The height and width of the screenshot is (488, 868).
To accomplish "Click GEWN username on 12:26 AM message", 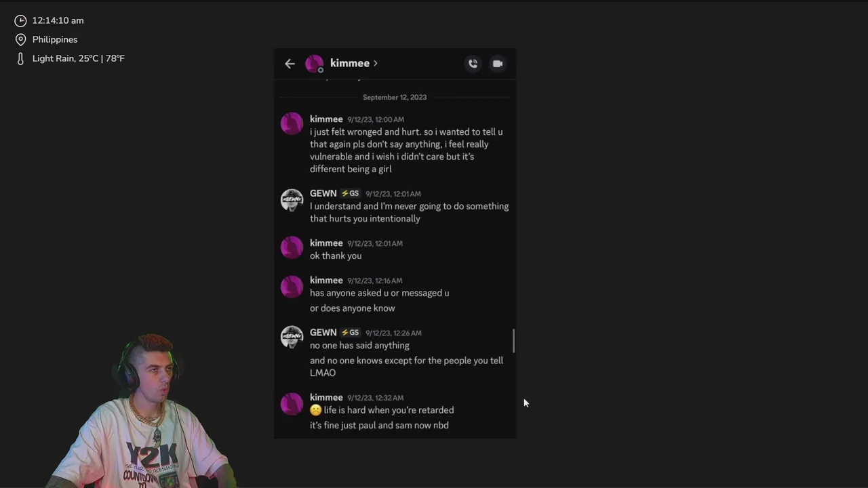I will coord(323,333).
